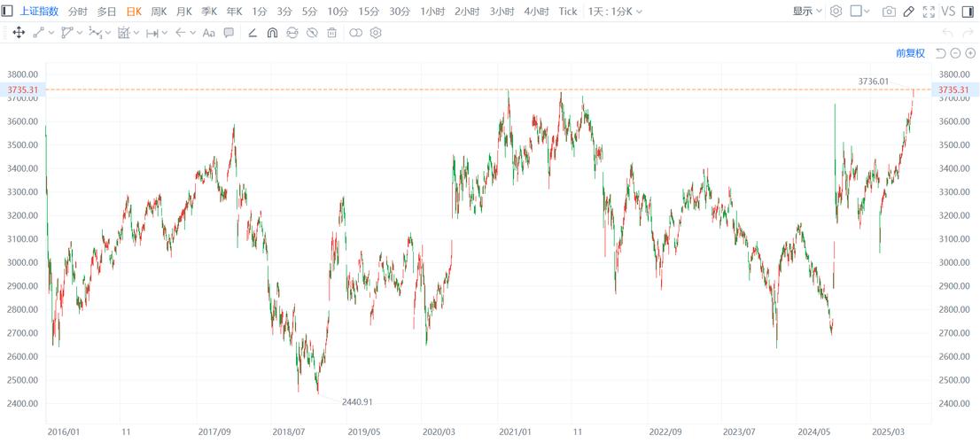Open the 1天:1分K period dropdown
This screenshot has width=980, height=443.
pyautogui.click(x=615, y=12)
